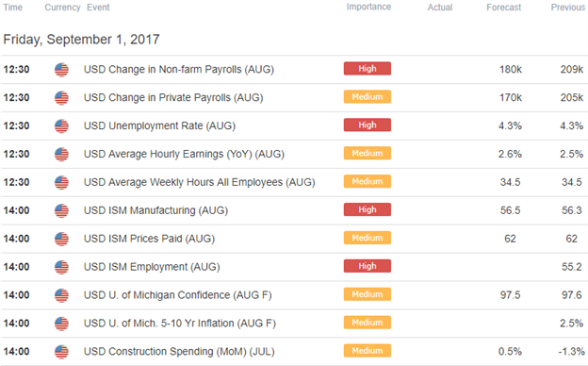The height and width of the screenshot is (366, 588).
Task: Open USD ISM Manufacturing (AUG) event
Action: 155,210
